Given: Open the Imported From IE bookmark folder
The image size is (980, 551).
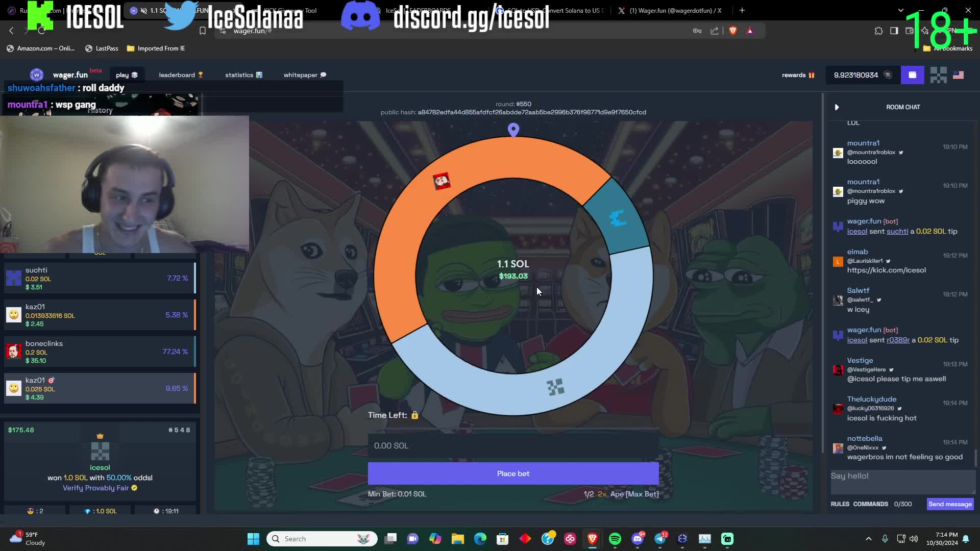Looking at the screenshot, I should tap(156, 48).
